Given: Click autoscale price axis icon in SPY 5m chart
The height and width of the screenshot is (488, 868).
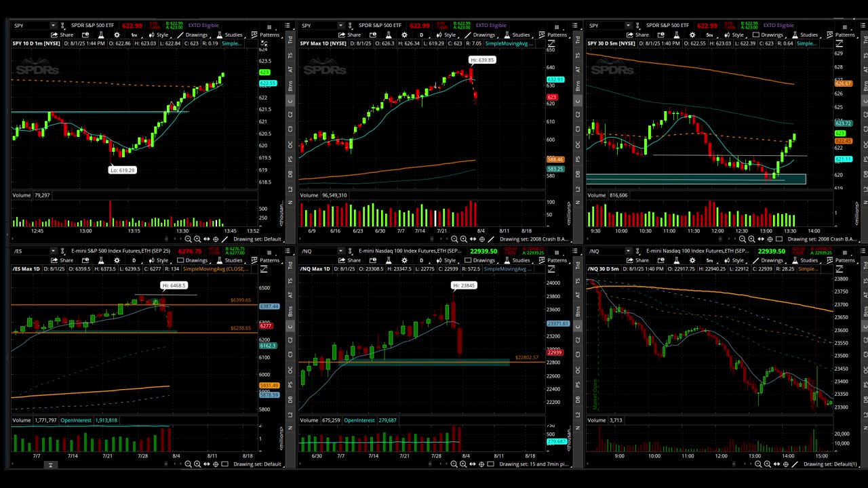Looking at the screenshot, I should tap(839, 43).
